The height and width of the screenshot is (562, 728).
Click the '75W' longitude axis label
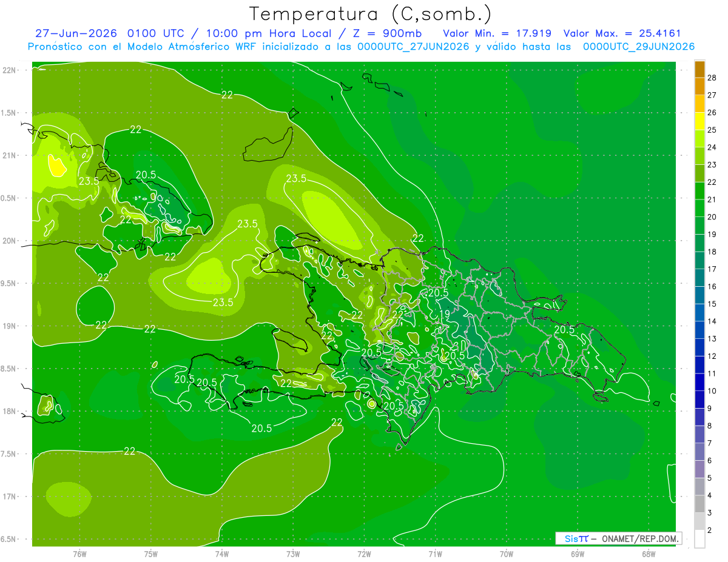point(151,554)
